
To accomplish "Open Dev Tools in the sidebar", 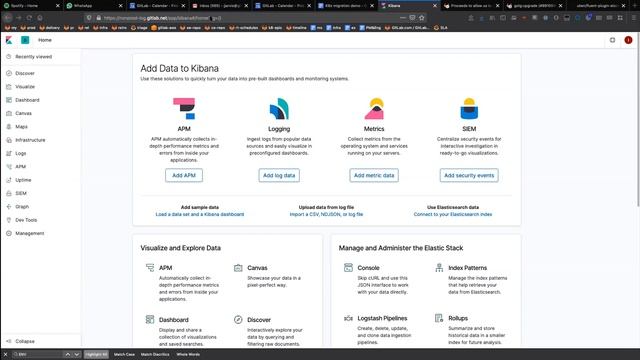I will pos(26,220).
